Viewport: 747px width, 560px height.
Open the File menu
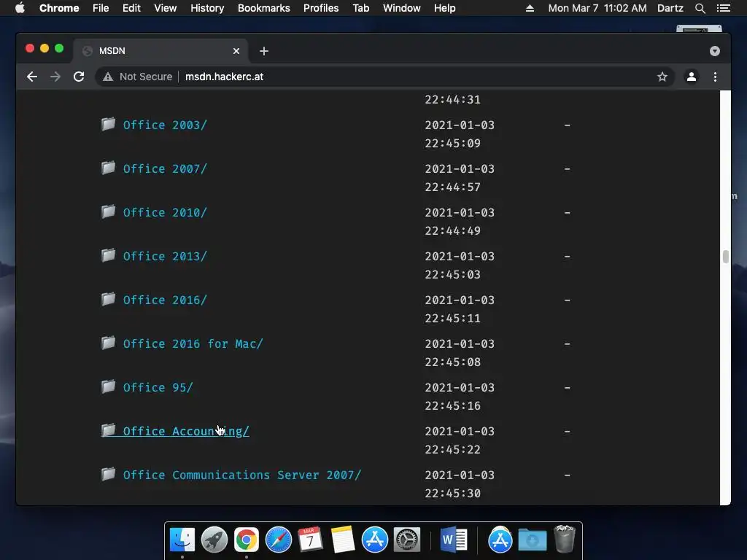coord(101,8)
